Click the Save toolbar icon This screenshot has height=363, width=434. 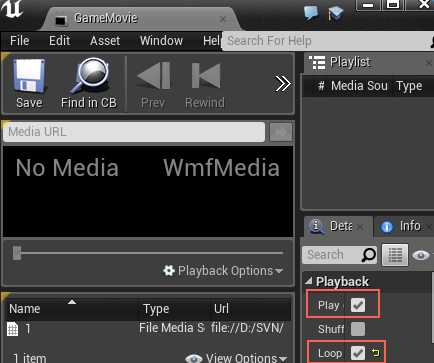point(29,76)
